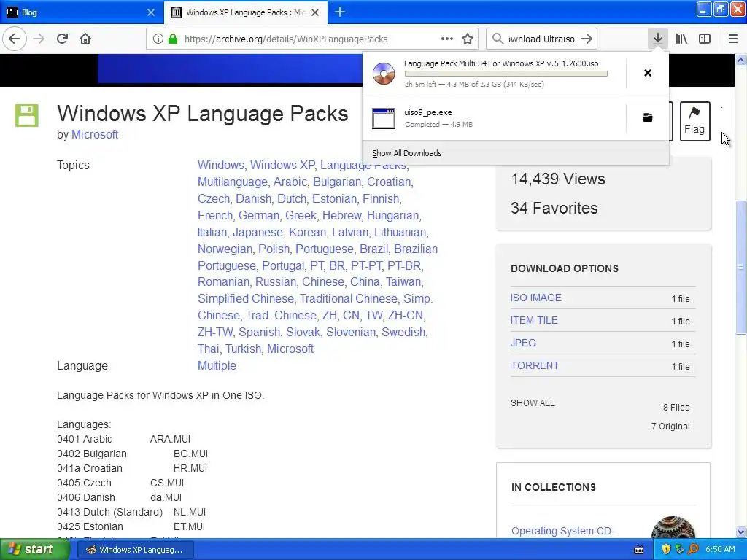Click the scrollbar down arrow
The image size is (747, 560).
tap(741, 532)
